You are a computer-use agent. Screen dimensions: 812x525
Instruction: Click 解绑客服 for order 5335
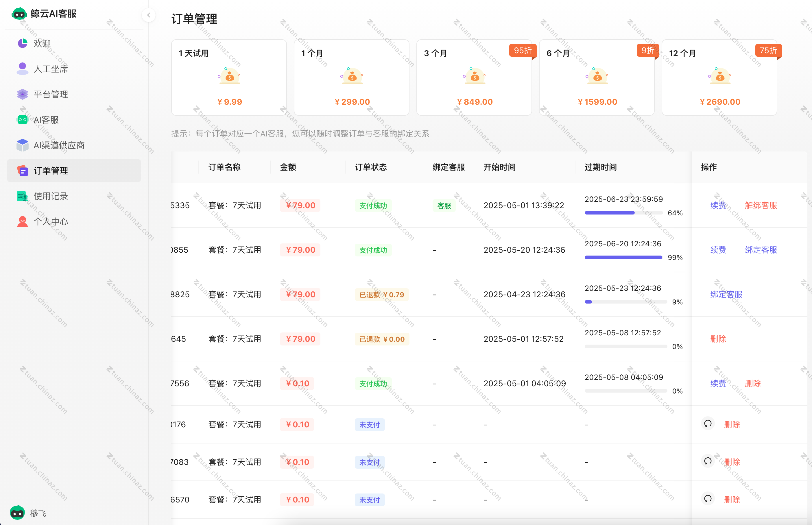pyautogui.click(x=761, y=205)
